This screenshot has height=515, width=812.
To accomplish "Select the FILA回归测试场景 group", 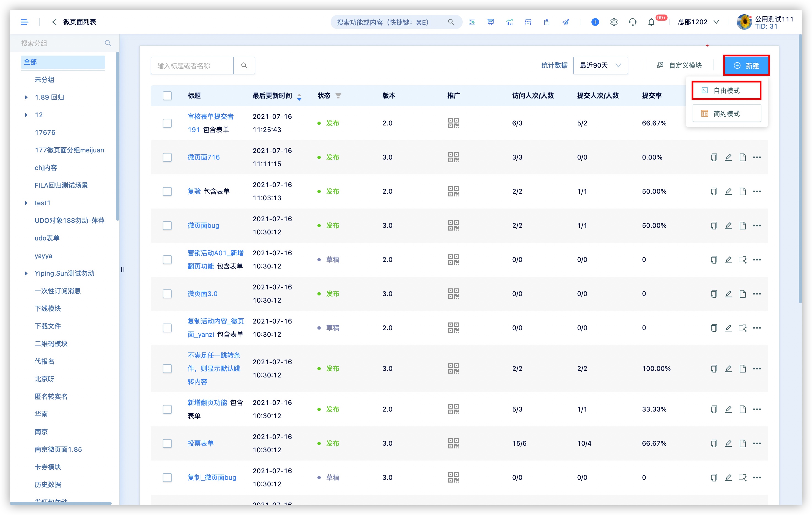I will pos(61,185).
